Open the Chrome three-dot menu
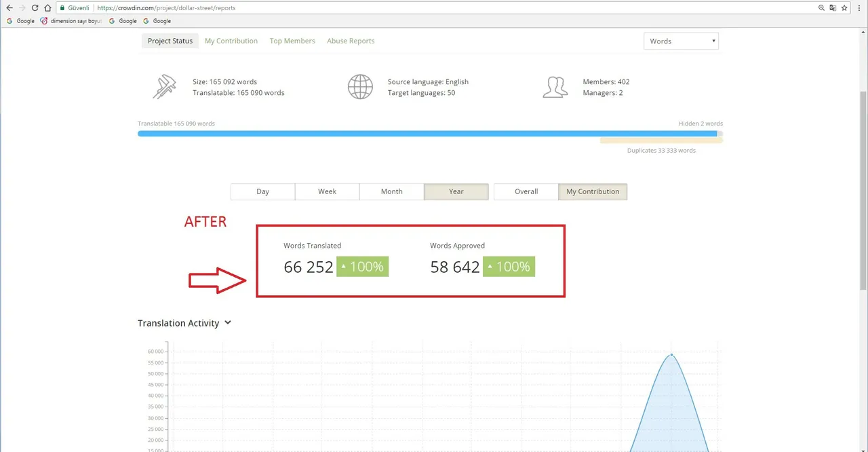Image resolution: width=868 pixels, height=452 pixels. pos(860,8)
